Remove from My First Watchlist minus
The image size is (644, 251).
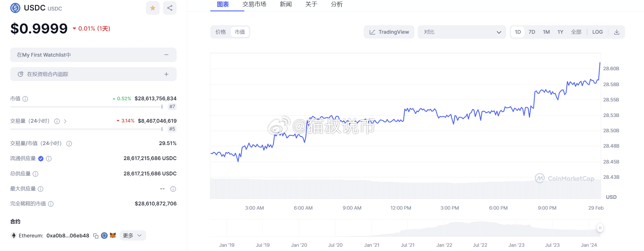point(166,55)
